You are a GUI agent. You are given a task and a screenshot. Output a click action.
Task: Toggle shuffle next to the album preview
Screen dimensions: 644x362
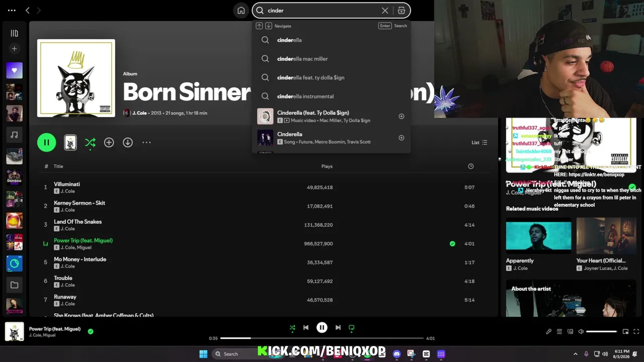pos(90,143)
